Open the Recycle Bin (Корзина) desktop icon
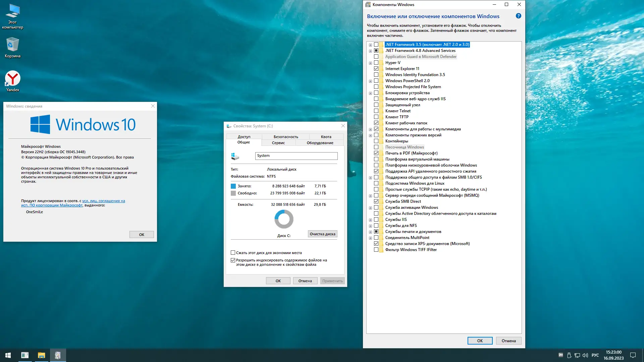The image size is (644, 362). click(12, 45)
